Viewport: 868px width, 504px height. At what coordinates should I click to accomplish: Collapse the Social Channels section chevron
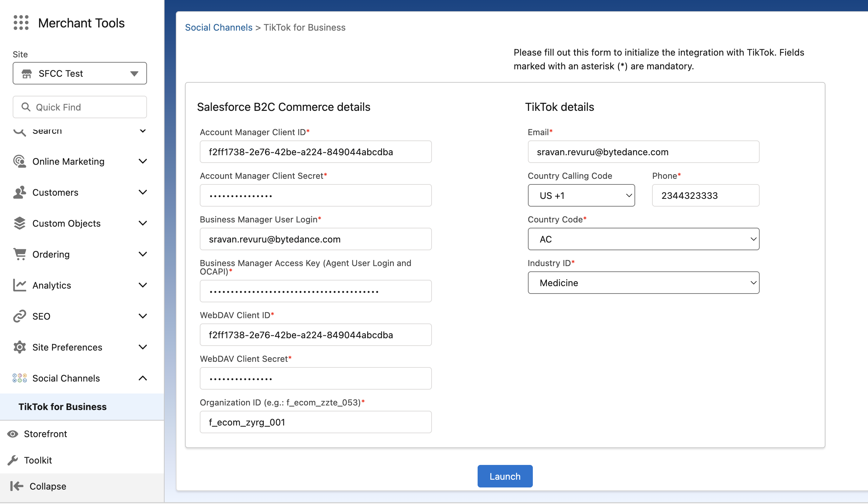tap(142, 378)
